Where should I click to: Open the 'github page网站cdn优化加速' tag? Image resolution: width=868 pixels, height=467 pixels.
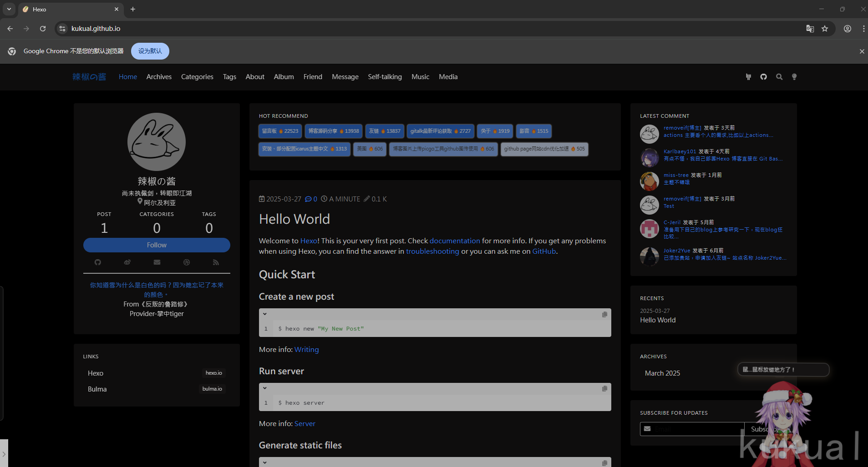544,149
